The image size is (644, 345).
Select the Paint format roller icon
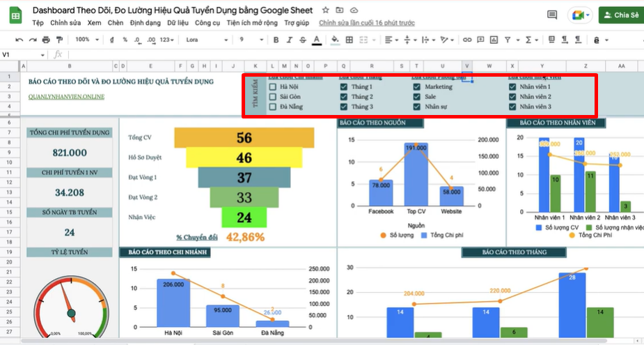tap(60, 40)
